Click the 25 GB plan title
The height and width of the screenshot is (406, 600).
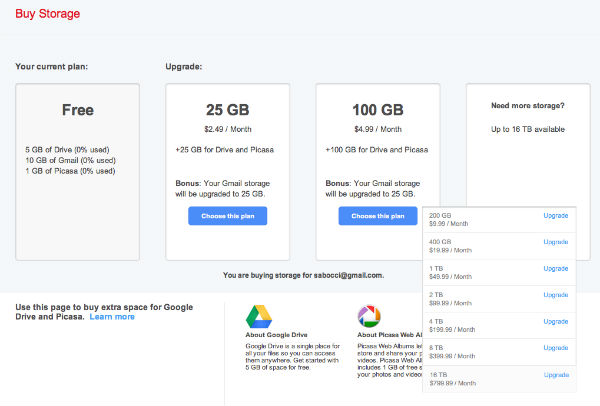coord(228,110)
